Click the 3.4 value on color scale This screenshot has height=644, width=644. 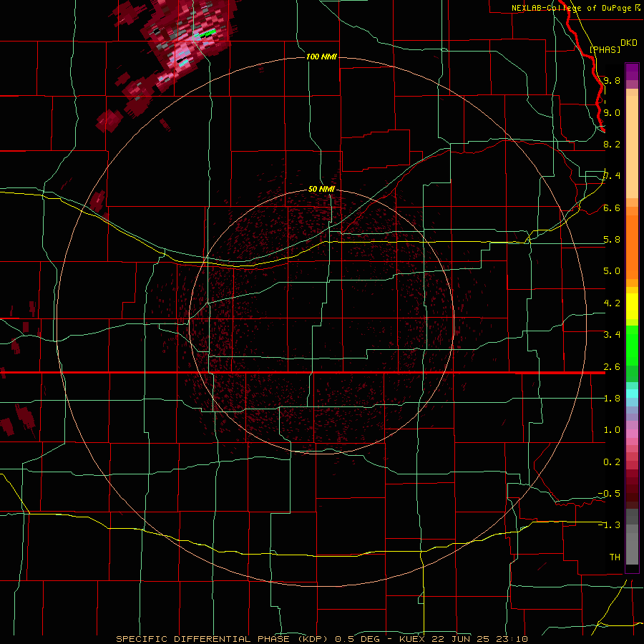coord(612,335)
